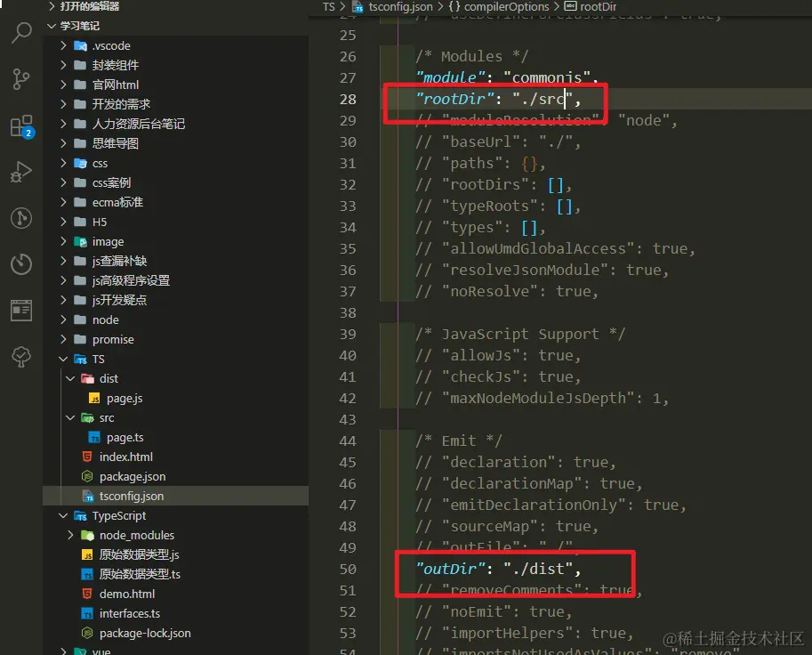
Task: Click compilerOptions in the breadcrumb
Action: (x=506, y=7)
